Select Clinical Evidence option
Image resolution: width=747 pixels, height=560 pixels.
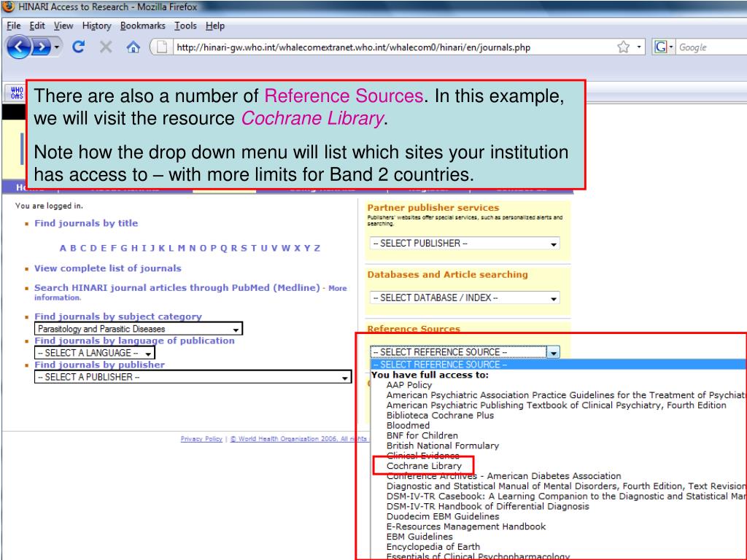click(423, 456)
